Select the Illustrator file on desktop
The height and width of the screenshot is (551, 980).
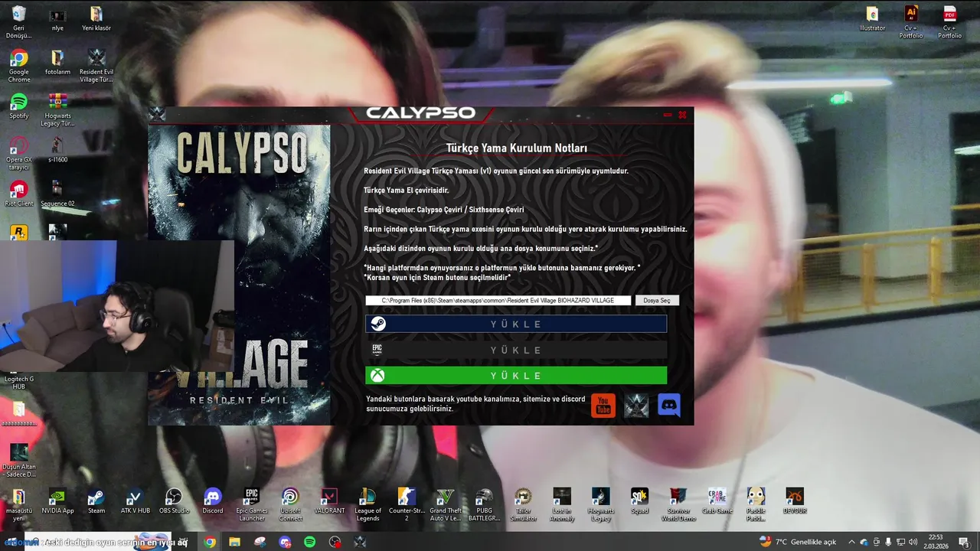(x=872, y=20)
